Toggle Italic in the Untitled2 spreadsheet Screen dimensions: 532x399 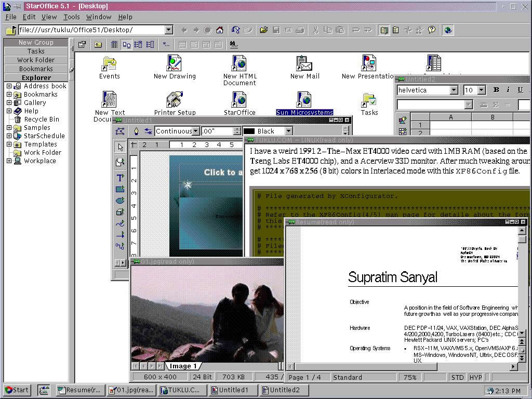pos(508,90)
